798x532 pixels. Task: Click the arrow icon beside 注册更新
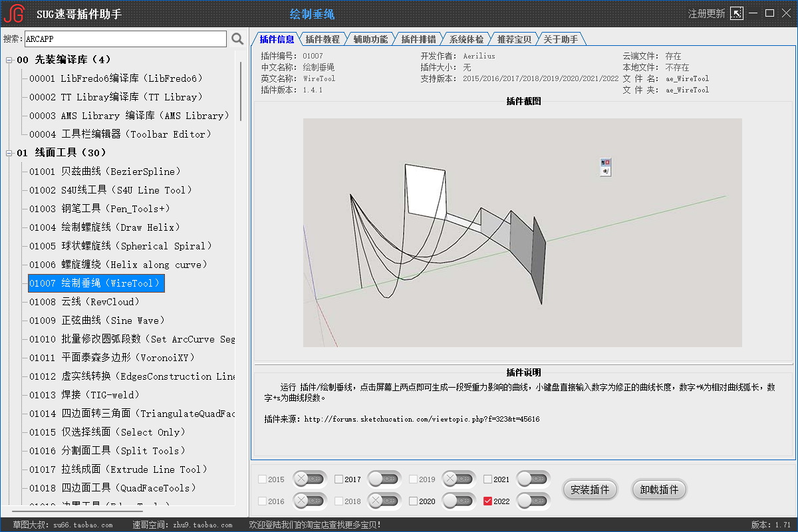(x=736, y=13)
